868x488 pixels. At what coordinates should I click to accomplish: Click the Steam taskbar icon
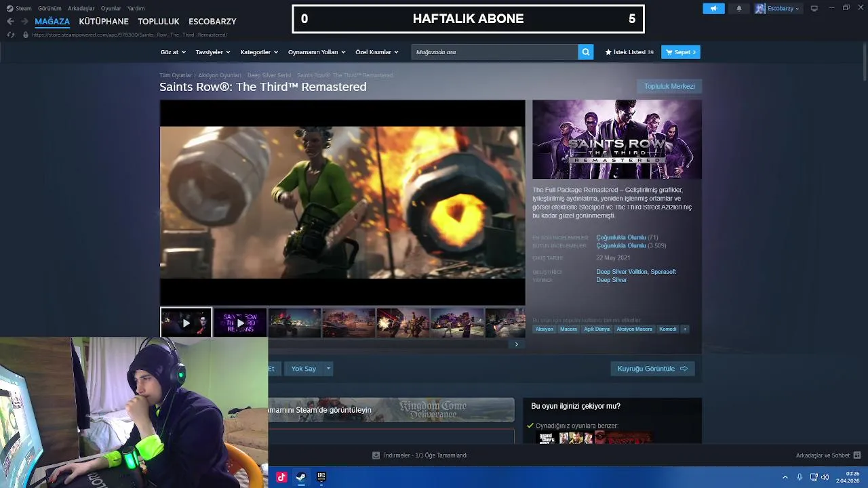point(301,476)
